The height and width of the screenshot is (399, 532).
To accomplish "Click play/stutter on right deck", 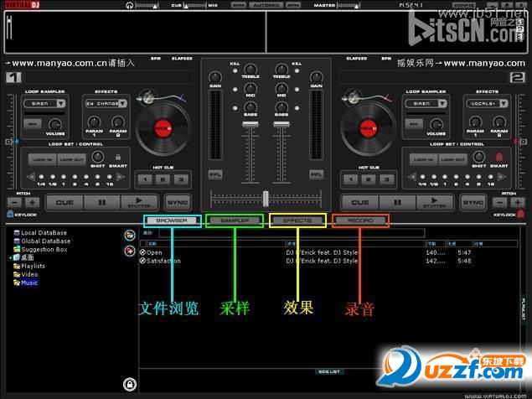I will coord(435,202).
